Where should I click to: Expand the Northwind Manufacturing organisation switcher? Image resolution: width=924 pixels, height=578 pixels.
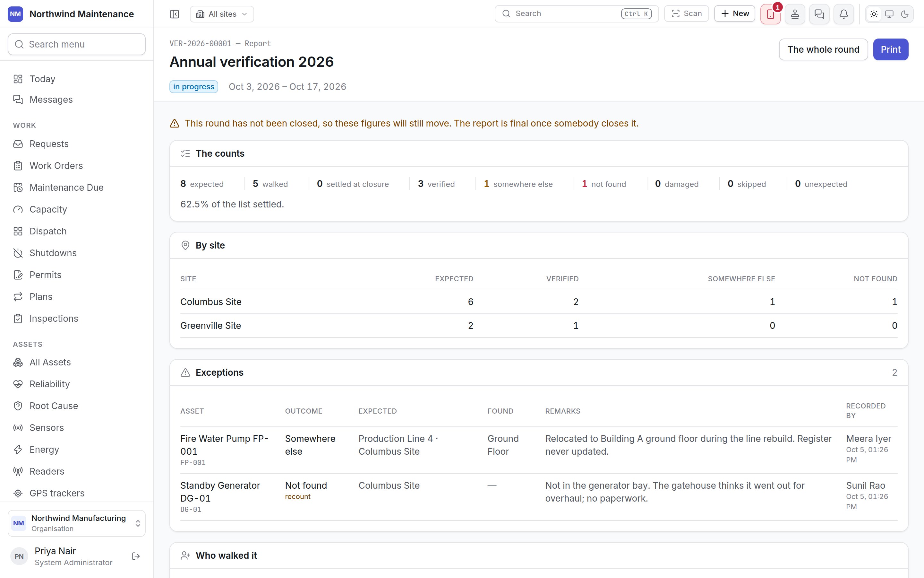click(77, 523)
